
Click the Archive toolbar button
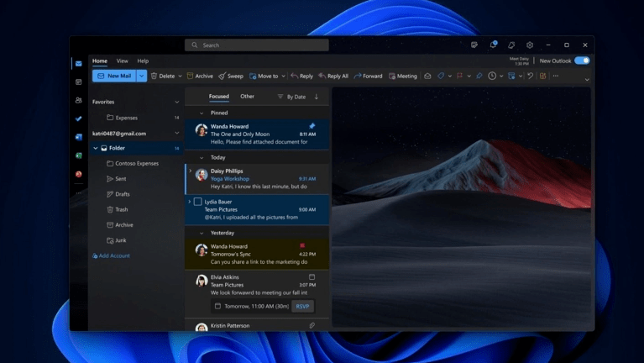[x=200, y=76]
